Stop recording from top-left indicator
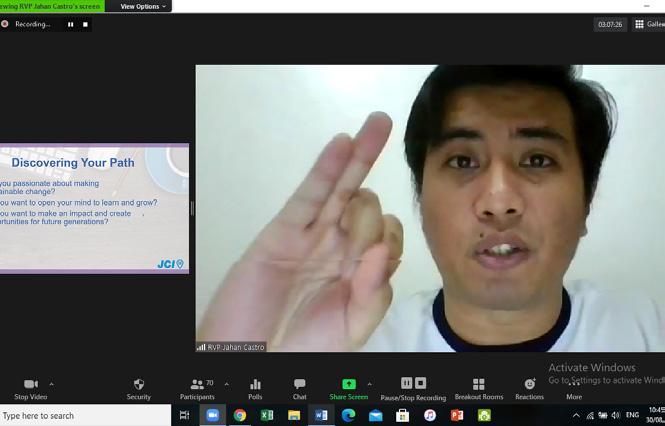 (x=85, y=25)
